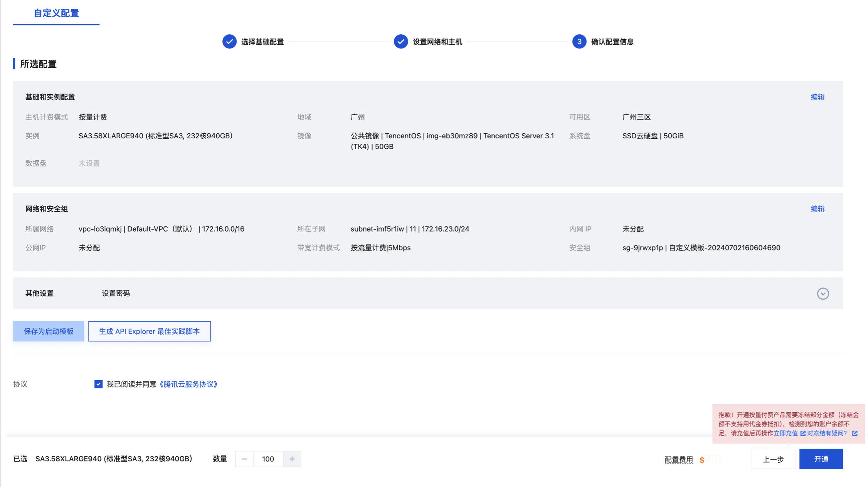The image size is (868, 487).
Task: Edit the 基础和实例配置 section
Action: pyautogui.click(x=817, y=97)
